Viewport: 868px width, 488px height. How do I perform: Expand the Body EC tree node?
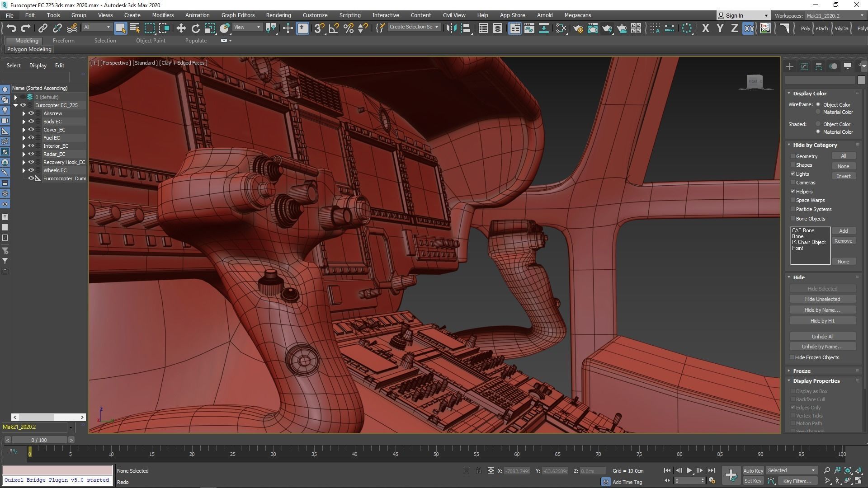click(24, 122)
